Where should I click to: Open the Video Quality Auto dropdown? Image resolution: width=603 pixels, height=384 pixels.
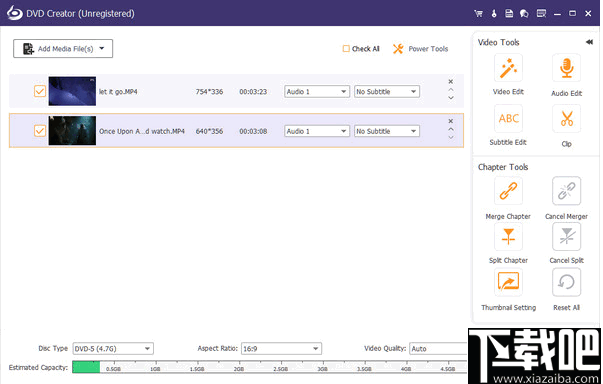(x=438, y=349)
